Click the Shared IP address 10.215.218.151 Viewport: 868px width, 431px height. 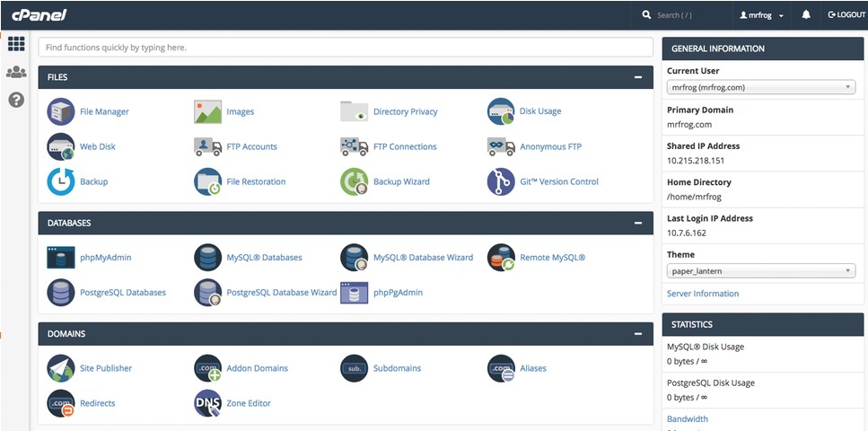point(696,161)
